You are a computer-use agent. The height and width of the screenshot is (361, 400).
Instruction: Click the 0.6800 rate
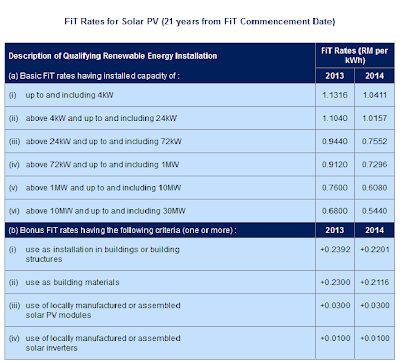(x=335, y=211)
